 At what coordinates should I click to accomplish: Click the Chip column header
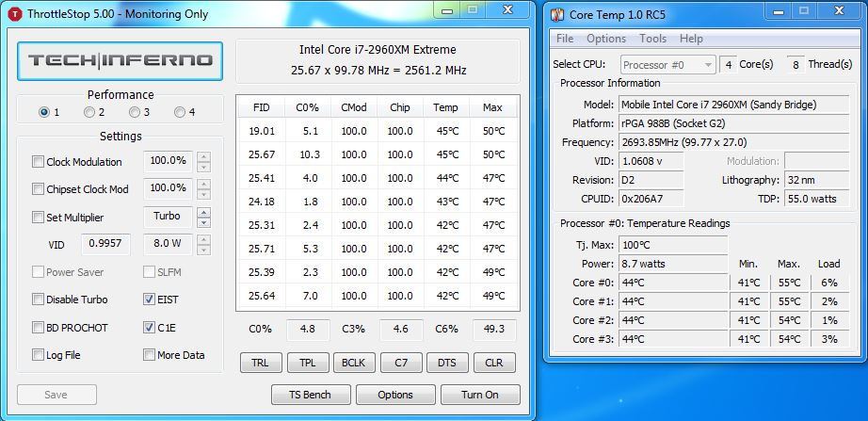point(400,107)
